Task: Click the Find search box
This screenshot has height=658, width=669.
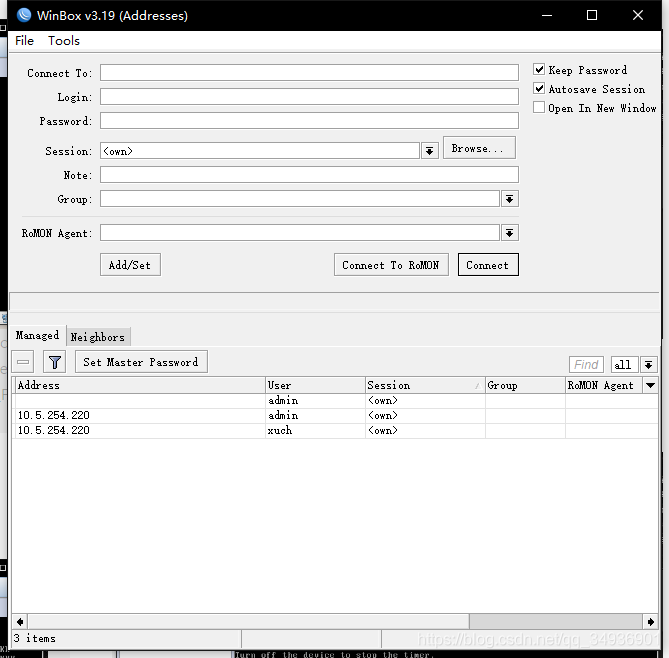Action: (x=586, y=365)
